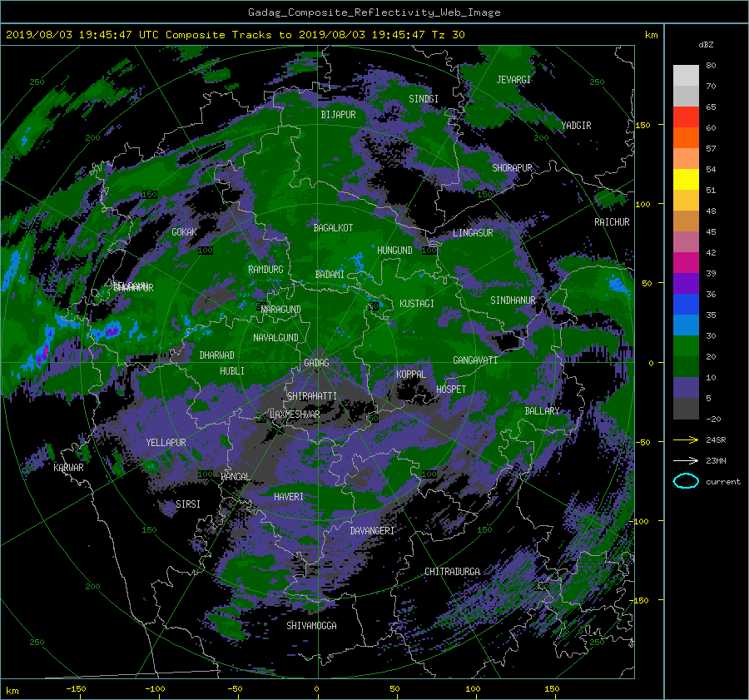
Task: Select the DAVANGERI label
Action: (x=372, y=531)
